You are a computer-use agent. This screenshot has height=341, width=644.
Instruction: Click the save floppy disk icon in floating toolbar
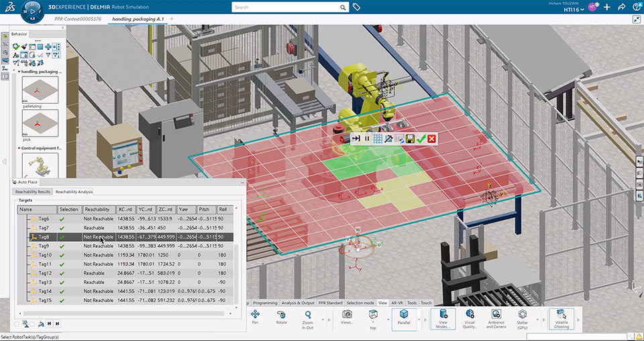click(x=409, y=139)
